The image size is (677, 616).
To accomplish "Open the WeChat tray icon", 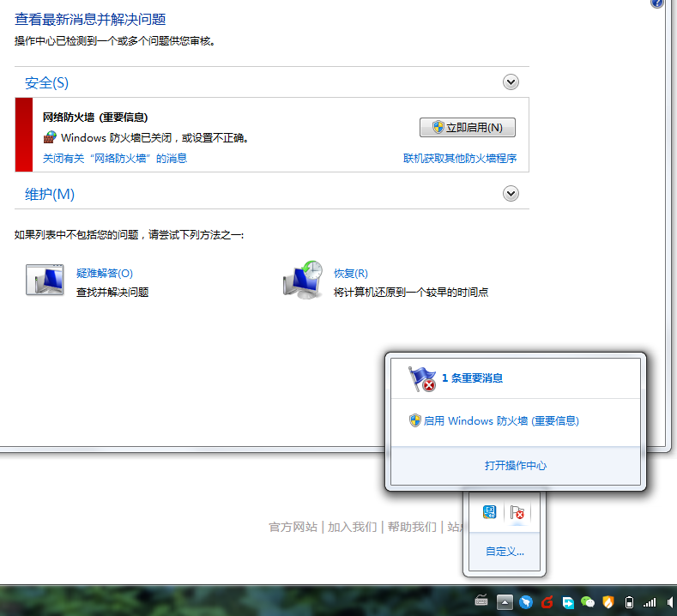I will coord(588,601).
